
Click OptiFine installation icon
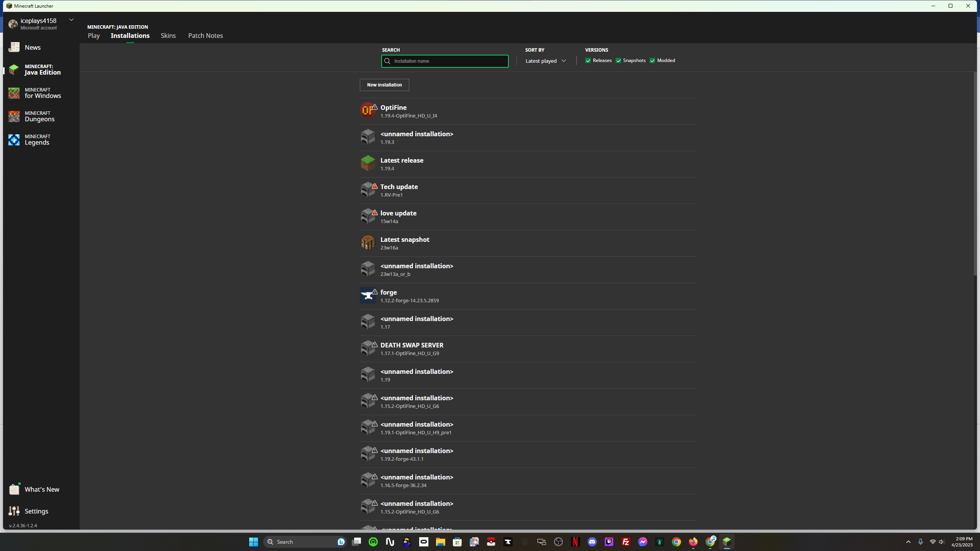tap(367, 111)
